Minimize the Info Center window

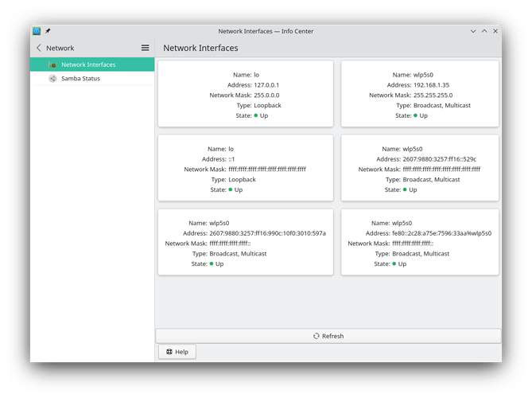[x=473, y=31]
